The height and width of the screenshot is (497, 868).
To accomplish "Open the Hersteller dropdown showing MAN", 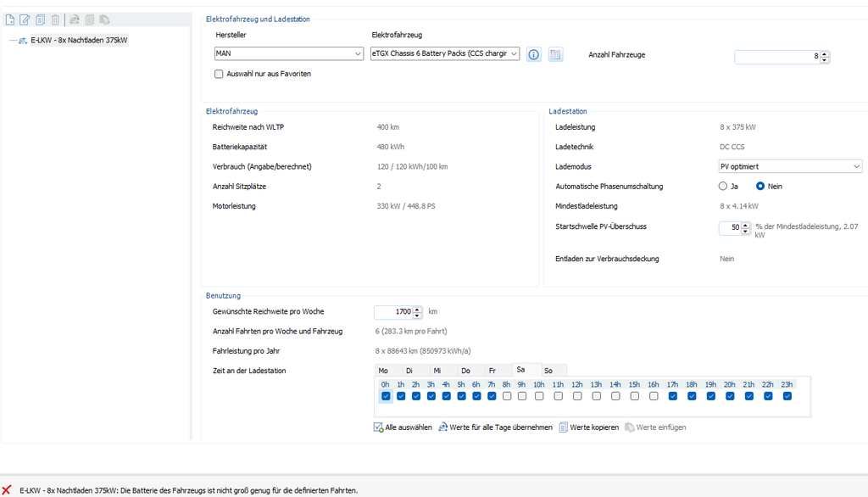I will 288,53.
